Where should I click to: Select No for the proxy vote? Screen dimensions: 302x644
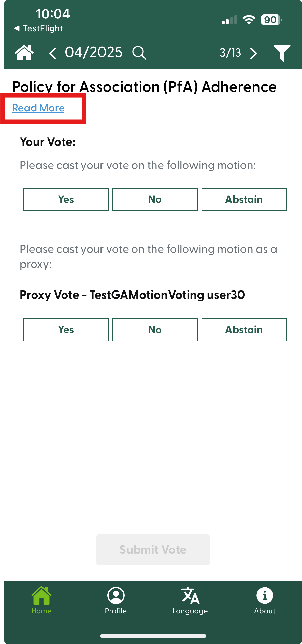[x=155, y=330]
